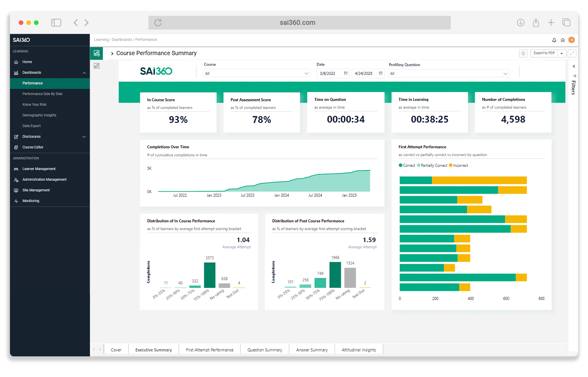Click the notifications bell icon

click(x=554, y=39)
